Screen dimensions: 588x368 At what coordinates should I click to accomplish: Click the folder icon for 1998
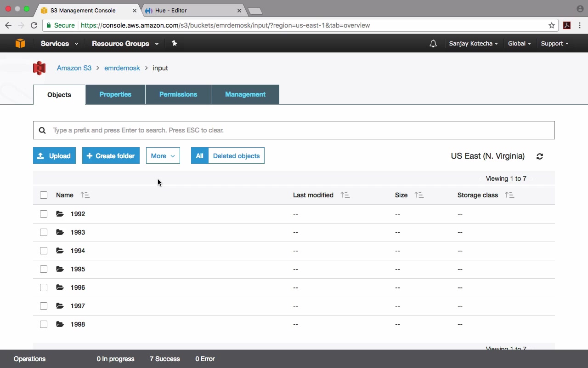[x=60, y=324]
